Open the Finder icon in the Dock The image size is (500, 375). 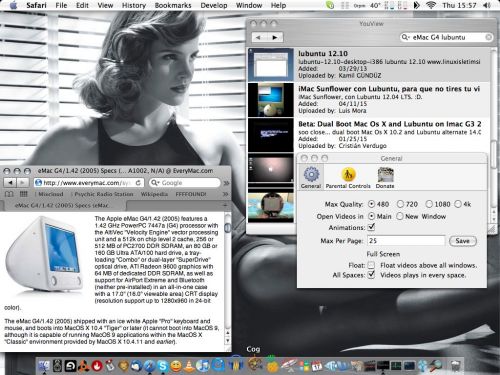tap(44, 366)
